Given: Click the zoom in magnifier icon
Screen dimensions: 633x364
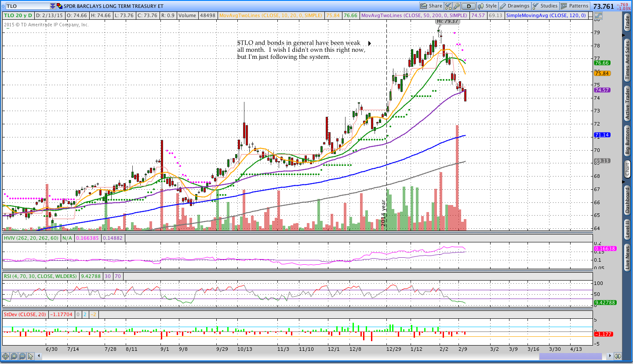Looking at the screenshot, I should (14, 356).
